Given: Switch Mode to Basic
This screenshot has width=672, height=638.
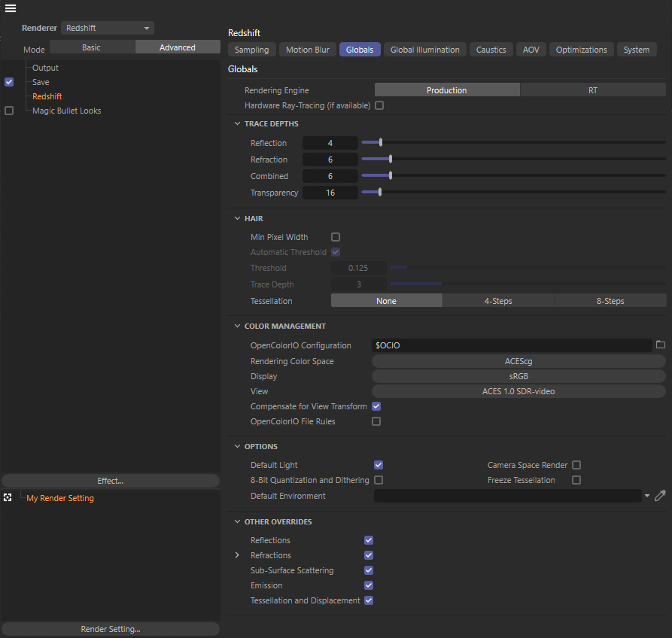Looking at the screenshot, I should 92,47.
